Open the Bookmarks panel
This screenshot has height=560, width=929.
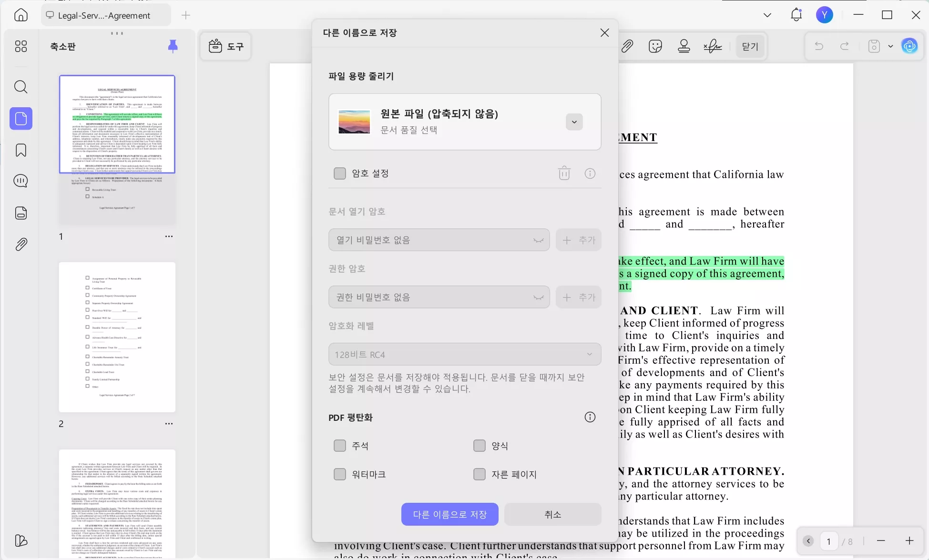pos(20,150)
